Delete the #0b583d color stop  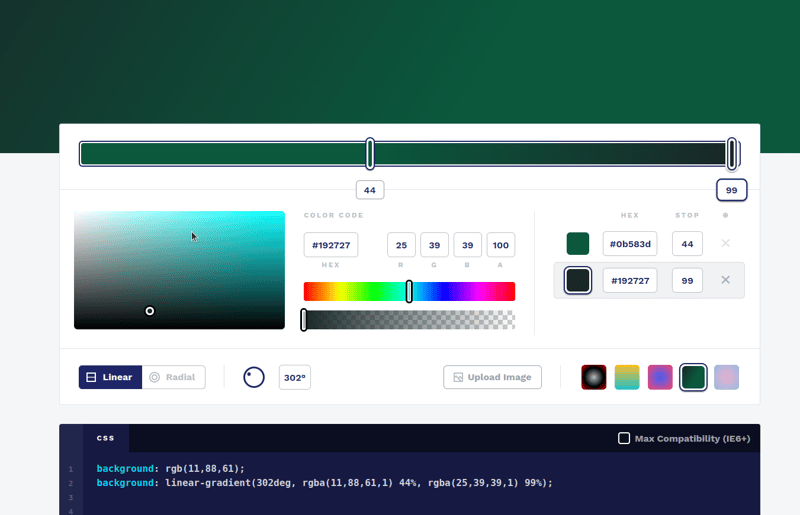[725, 243]
